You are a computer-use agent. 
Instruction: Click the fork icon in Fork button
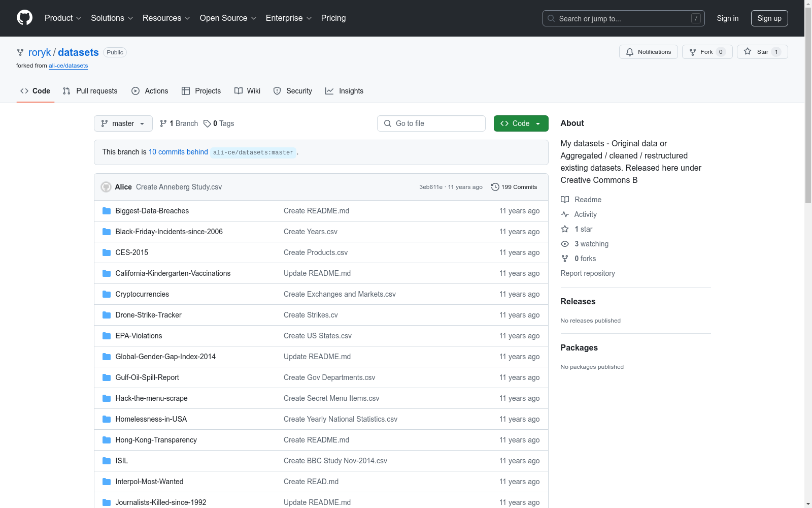[693, 52]
